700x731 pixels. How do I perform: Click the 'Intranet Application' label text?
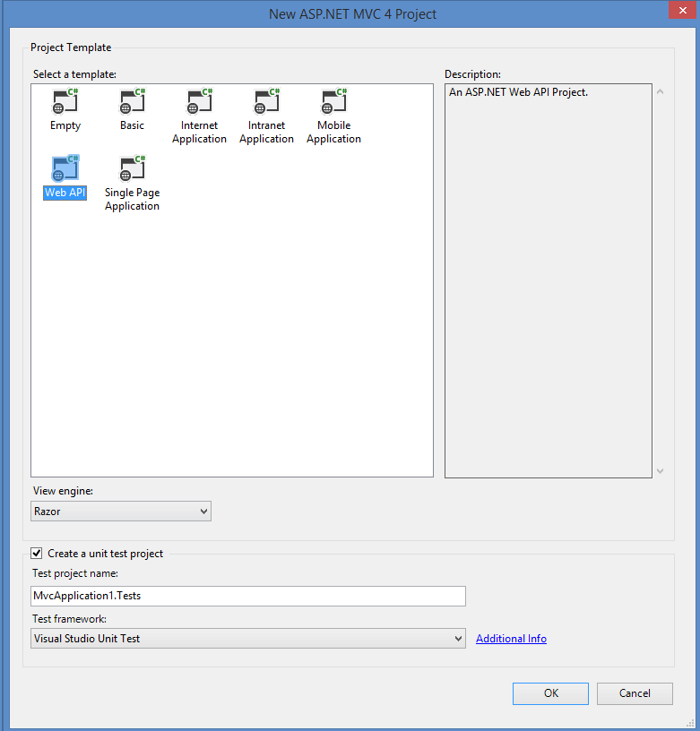[267, 132]
